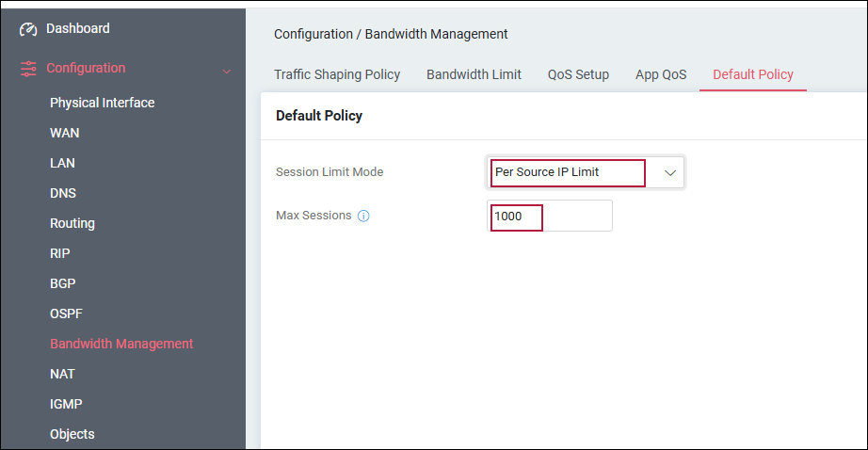Open the BGP sidebar item

click(x=62, y=283)
